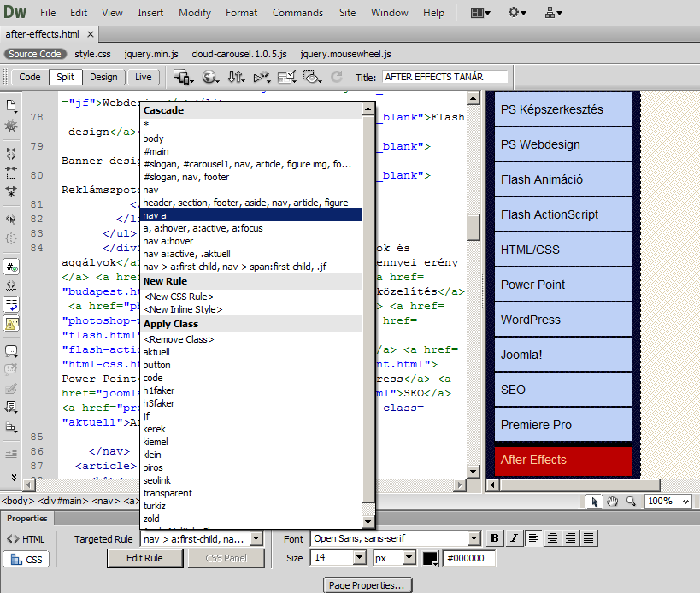The width and height of the screenshot is (700, 593).
Task: Open the Modify menu
Action: pos(195,13)
